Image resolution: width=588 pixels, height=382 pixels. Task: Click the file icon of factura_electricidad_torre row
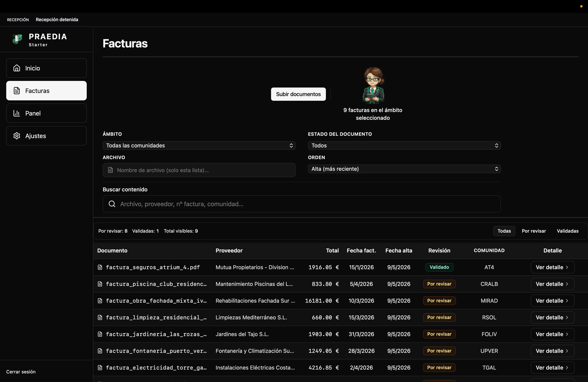tap(100, 367)
